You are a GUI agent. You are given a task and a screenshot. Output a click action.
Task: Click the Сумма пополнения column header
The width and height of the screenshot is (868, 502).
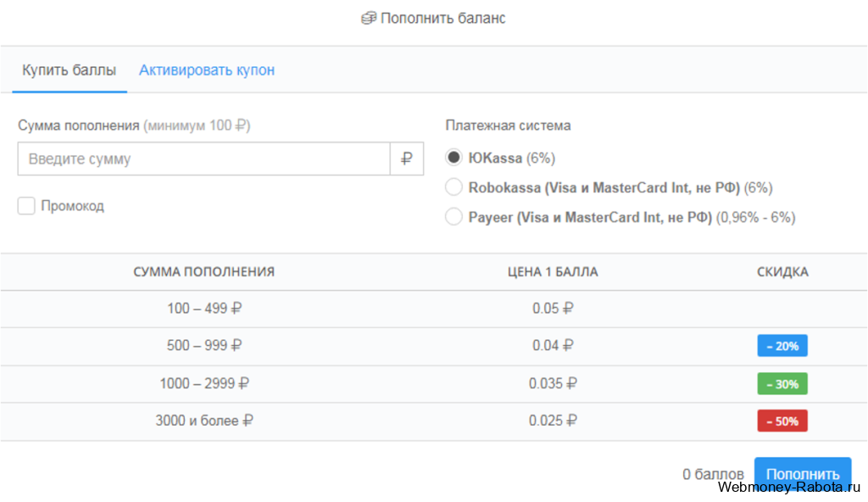[x=203, y=271]
